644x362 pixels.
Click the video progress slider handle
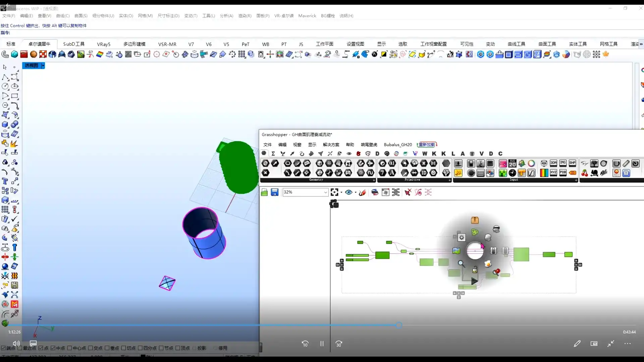point(398,325)
